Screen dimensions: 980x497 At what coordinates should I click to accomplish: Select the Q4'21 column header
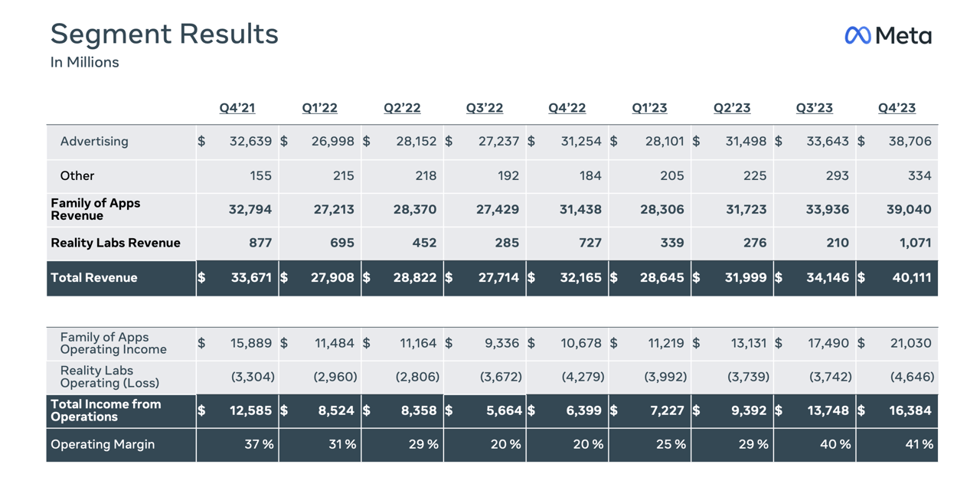tap(237, 108)
